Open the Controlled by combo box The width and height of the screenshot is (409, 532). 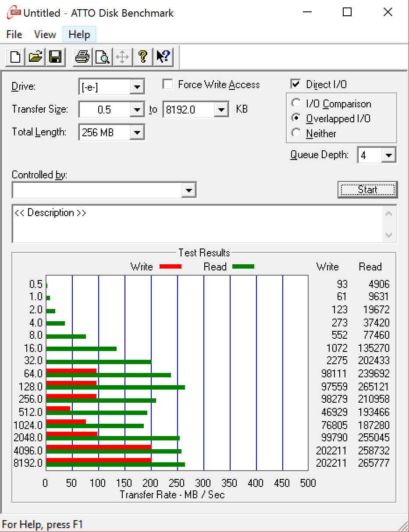[x=189, y=191]
